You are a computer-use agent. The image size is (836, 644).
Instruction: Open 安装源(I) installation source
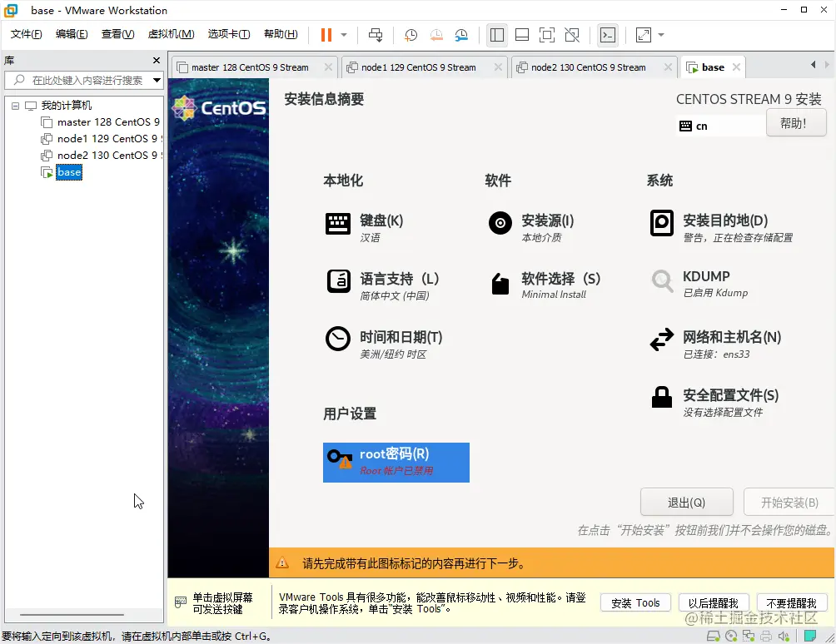click(x=531, y=227)
